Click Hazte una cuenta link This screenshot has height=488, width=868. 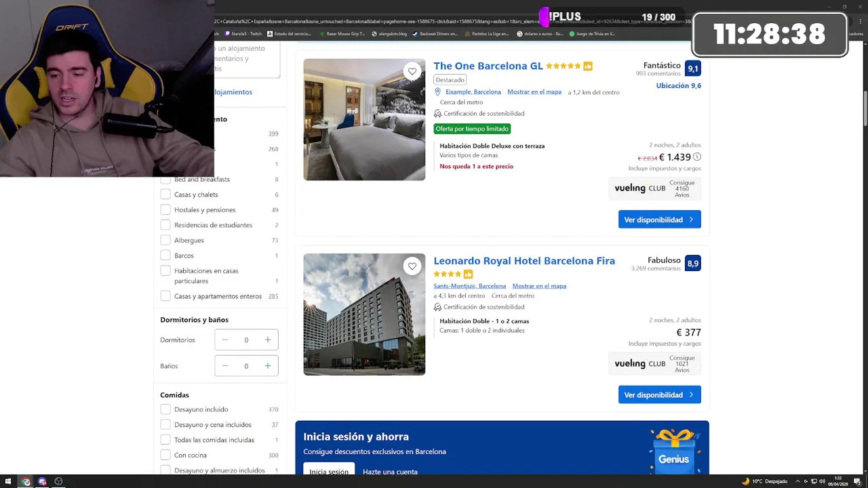[390, 472]
